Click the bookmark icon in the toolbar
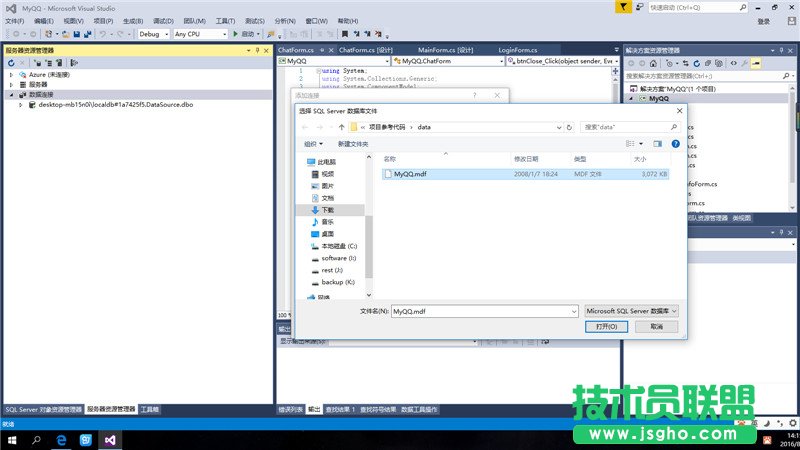 (x=345, y=34)
